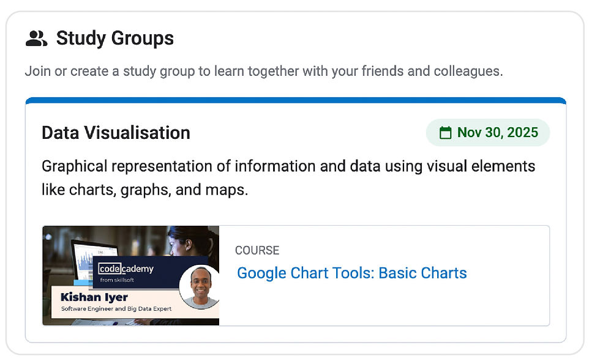Click the instructor's circular profile photo

pos(199,286)
